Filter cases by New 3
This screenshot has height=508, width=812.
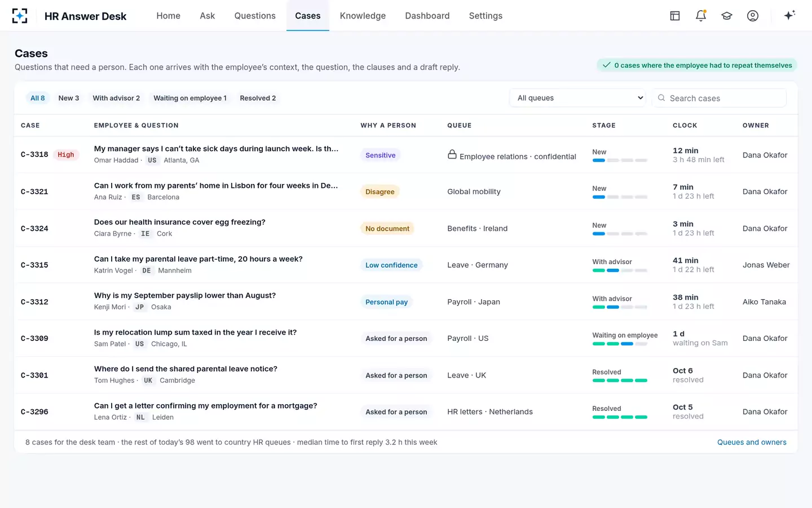coord(69,98)
